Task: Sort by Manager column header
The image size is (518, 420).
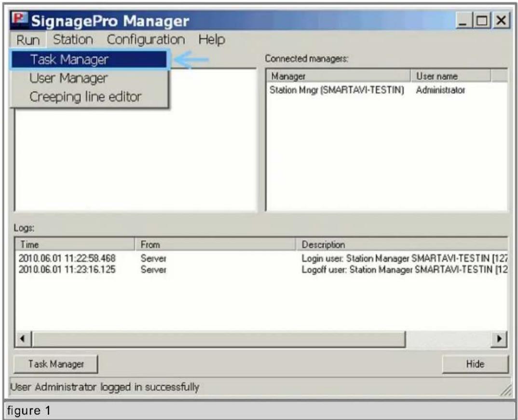Action: click(339, 76)
